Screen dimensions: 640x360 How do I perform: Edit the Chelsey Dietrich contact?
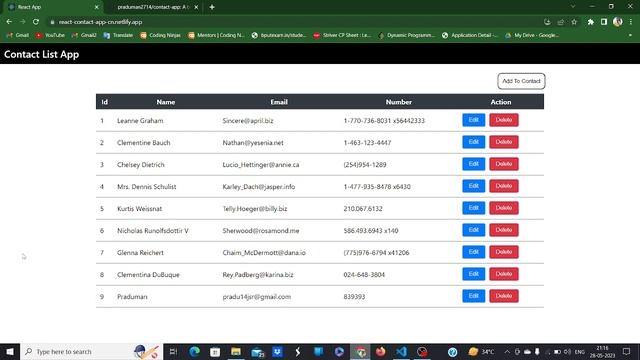(x=473, y=164)
